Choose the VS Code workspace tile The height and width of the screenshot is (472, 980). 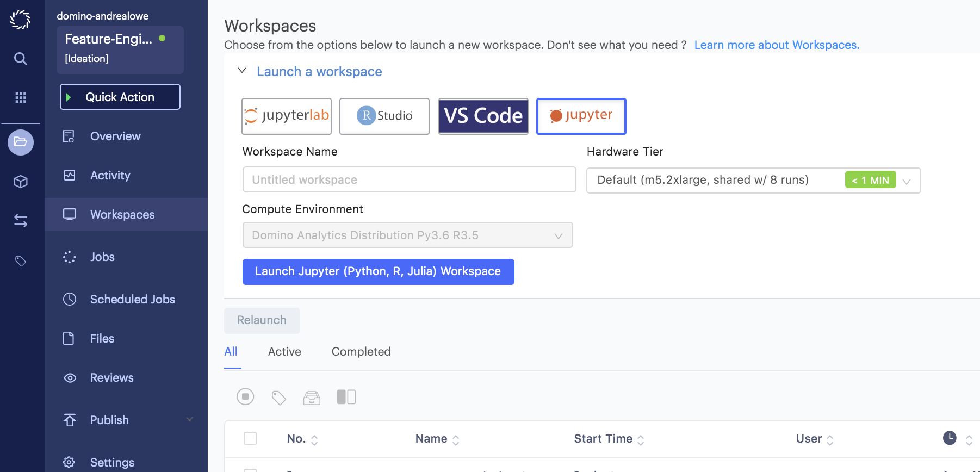[x=483, y=116]
